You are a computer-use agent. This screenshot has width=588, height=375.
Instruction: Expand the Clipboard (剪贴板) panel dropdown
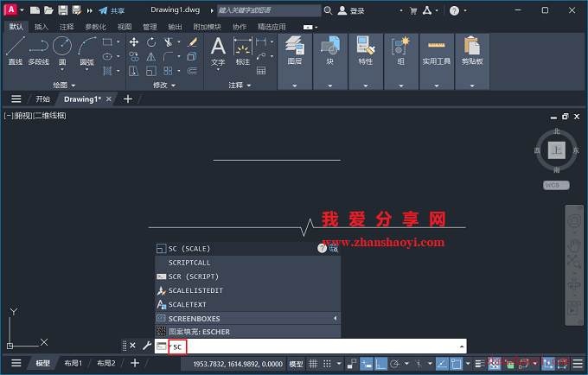472,86
